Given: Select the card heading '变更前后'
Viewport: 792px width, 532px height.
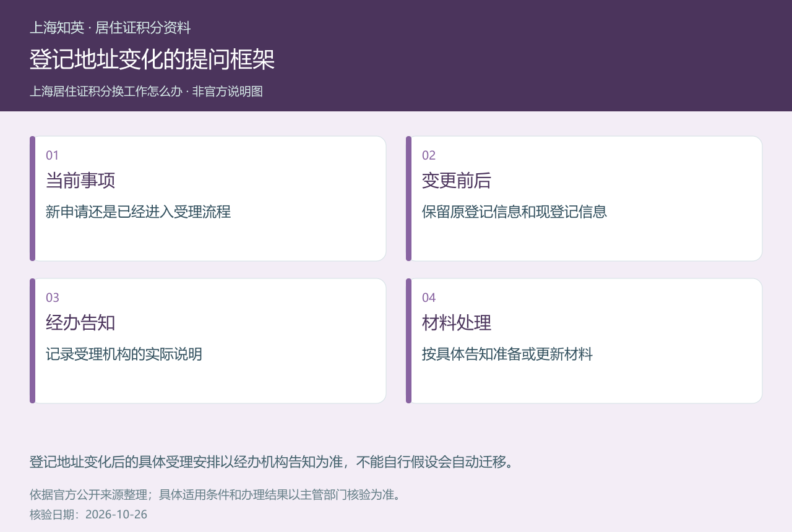Looking at the screenshot, I should (x=457, y=181).
